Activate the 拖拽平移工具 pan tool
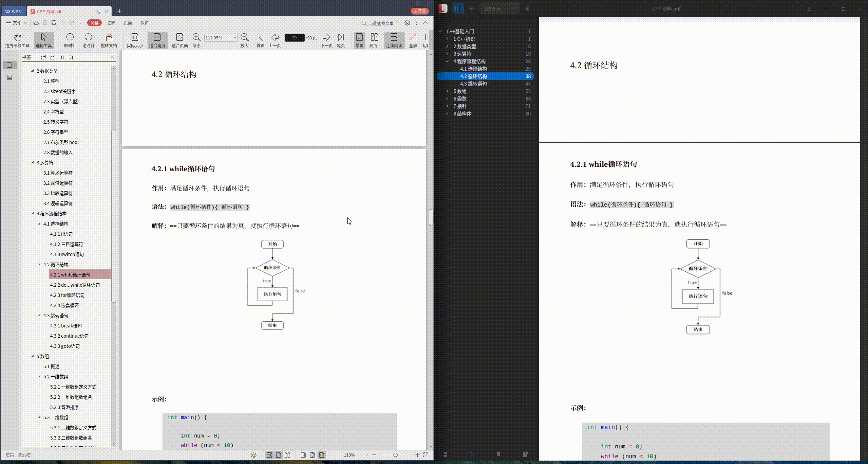868x464 pixels. (x=17, y=39)
